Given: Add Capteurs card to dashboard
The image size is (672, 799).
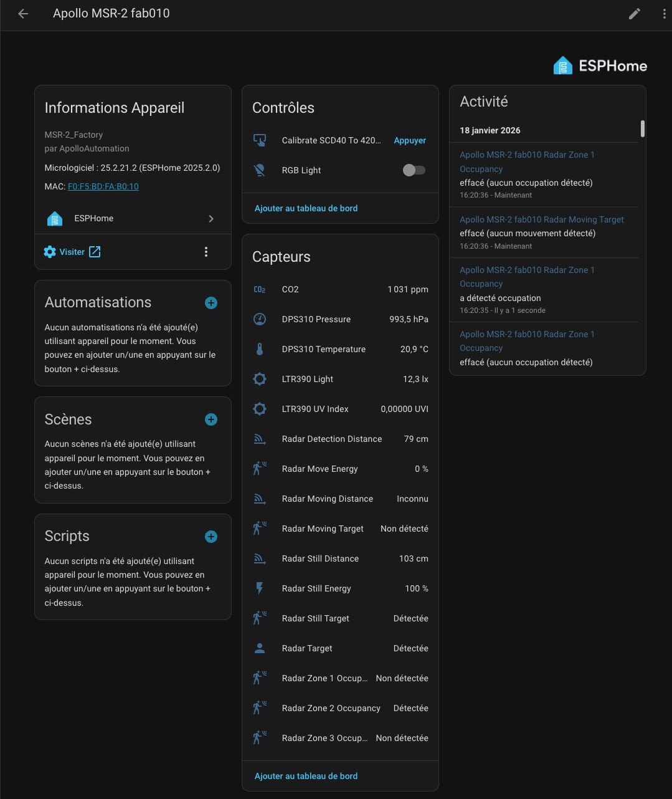Looking at the screenshot, I should pyautogui.click(x=306, y=776).
